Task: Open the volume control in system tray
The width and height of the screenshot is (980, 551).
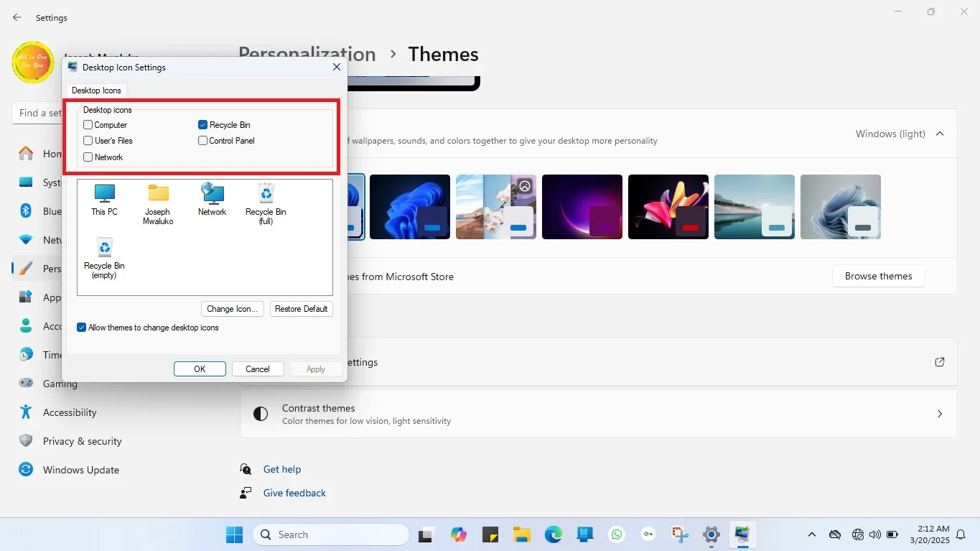Action: tap(875, 534)
